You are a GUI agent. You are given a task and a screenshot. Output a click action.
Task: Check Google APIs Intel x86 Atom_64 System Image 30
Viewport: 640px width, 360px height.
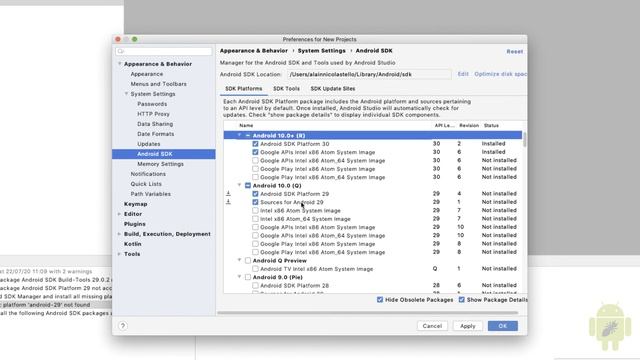pos(255,160)
